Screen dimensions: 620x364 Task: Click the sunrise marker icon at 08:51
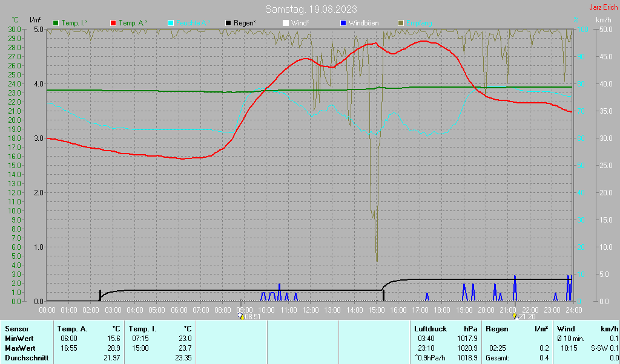pos(241,316)
